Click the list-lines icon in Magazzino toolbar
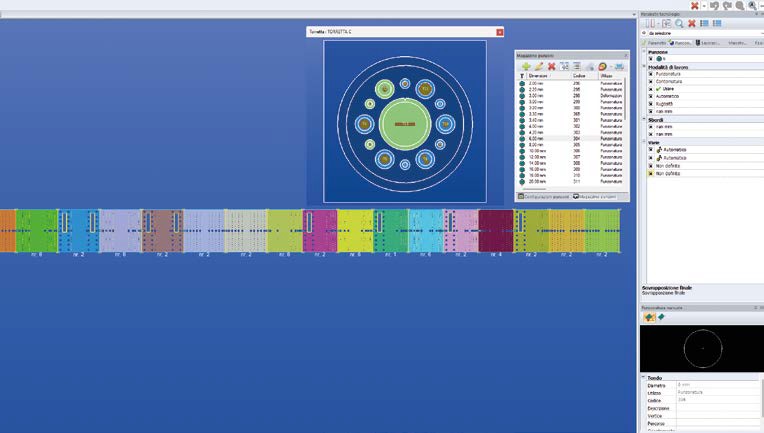Viewport: 764px width, 433px height. [x=577, y=66]
